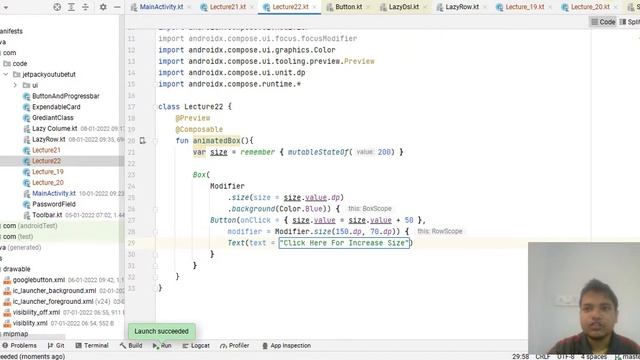Select Lecture_20 in project tree
Screen dimensions: 640x360
48,183
